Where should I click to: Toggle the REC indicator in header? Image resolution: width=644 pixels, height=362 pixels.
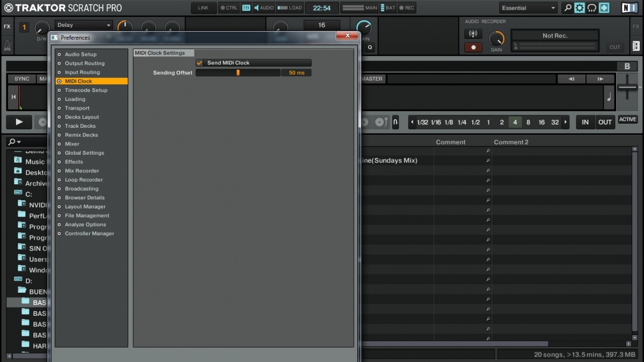[407, 8]
